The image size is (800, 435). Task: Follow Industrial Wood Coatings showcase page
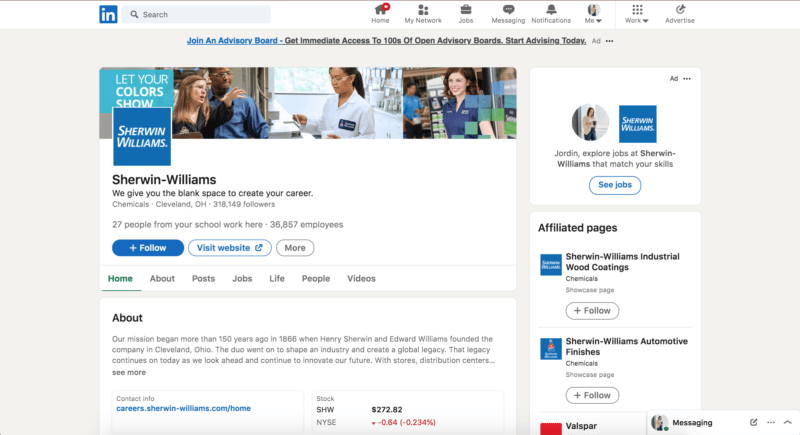(592, 311)
